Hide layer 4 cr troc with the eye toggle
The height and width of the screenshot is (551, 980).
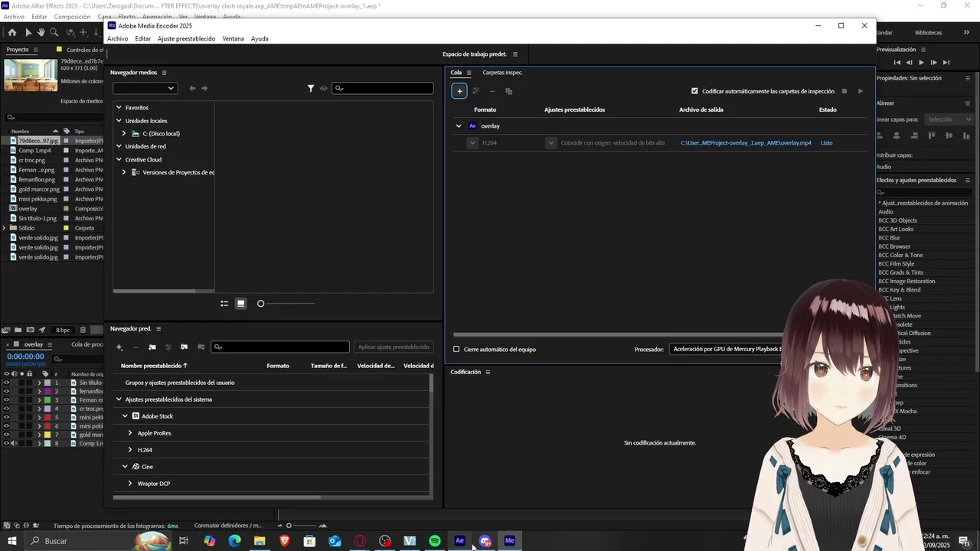coord(6,409)
